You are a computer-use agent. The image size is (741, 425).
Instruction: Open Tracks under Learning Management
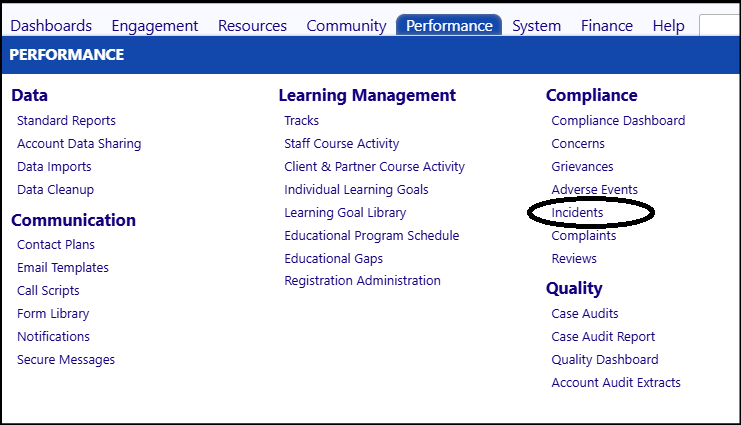302,121
